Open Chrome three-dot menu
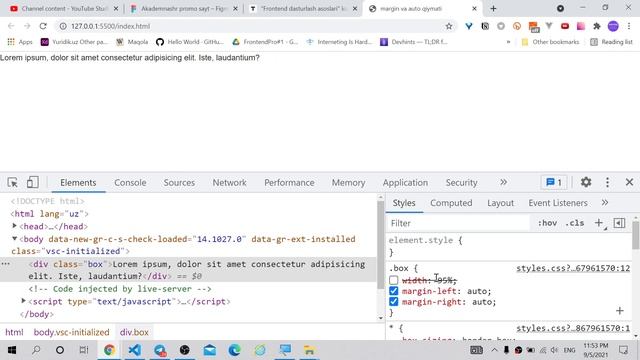 [x=629, y=26]
